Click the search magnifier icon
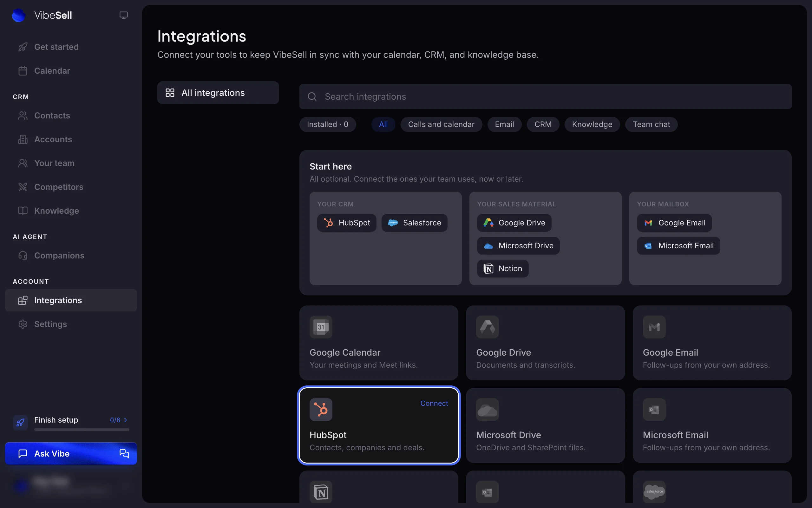The width and height of the screenshot is (812, 508). pos(312,97)
